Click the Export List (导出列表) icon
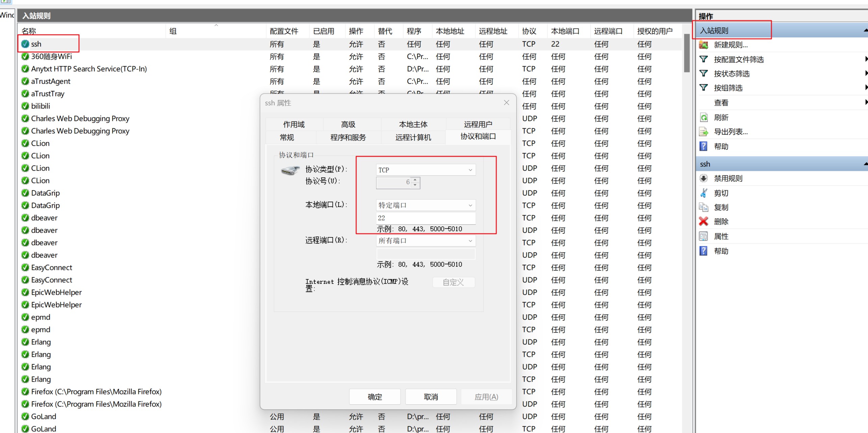This screenshot has width=868, height=433. pos(704,132)
